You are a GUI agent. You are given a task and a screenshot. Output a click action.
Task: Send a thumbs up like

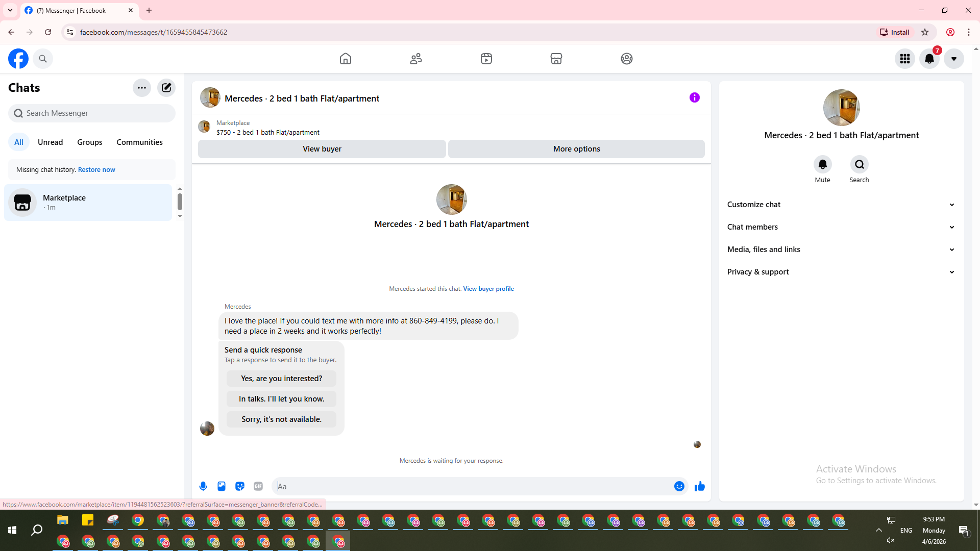pos(700,487)
